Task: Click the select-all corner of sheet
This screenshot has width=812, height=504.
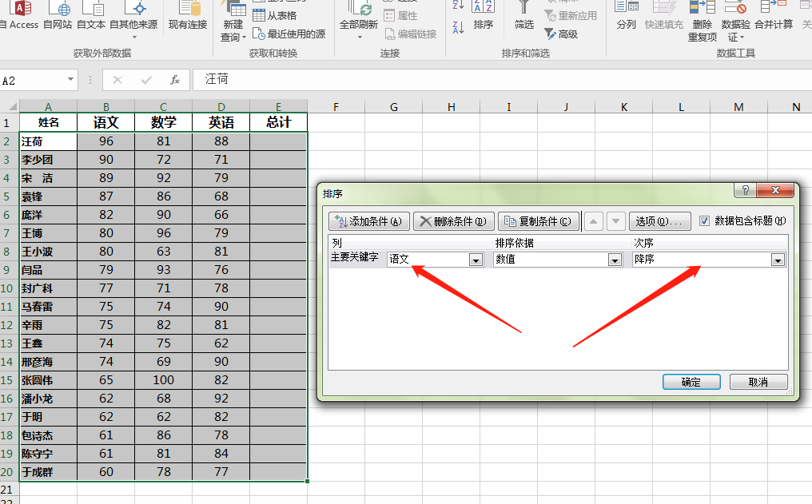Action: tap(10, 106)
